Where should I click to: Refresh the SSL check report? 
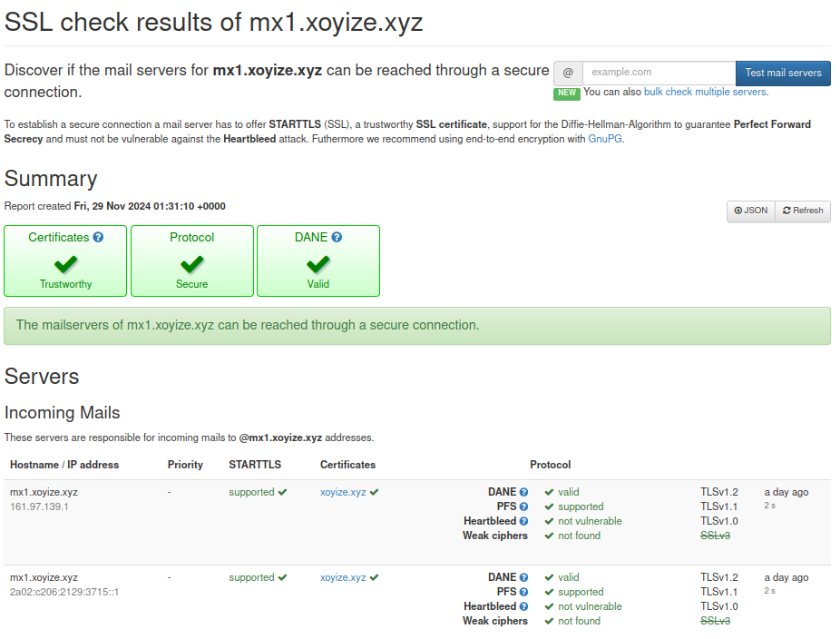(803, 211)
